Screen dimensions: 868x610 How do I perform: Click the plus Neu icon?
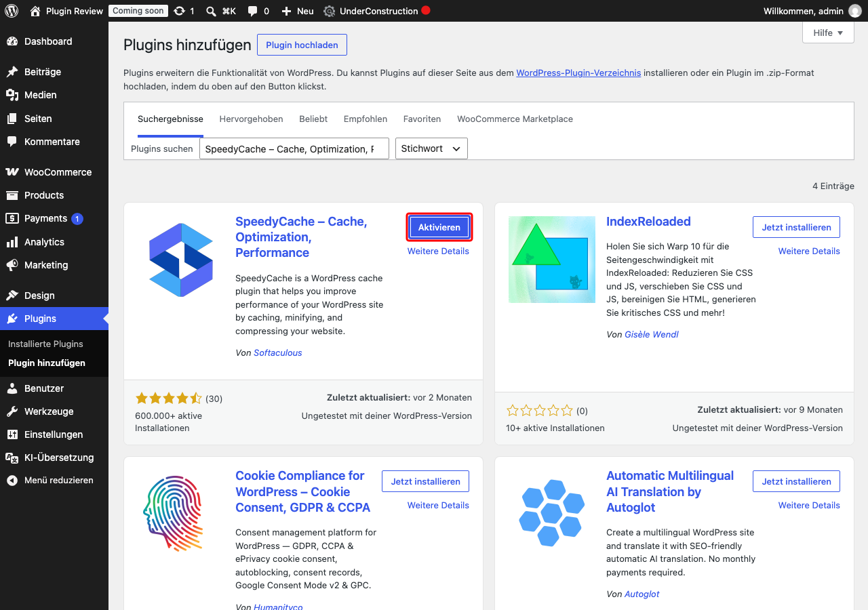[297, 11]
